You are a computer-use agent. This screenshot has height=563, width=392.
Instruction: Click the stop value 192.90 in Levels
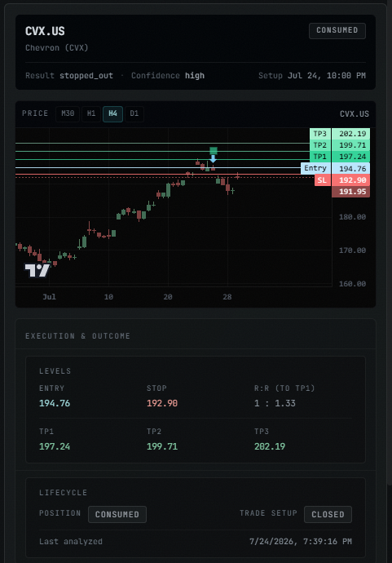162,403
